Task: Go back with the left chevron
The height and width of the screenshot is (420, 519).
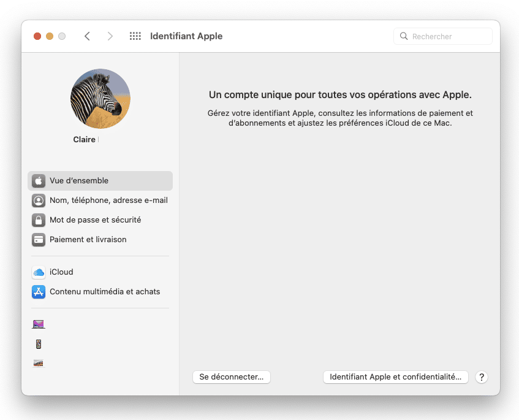Action: point(88,36)
